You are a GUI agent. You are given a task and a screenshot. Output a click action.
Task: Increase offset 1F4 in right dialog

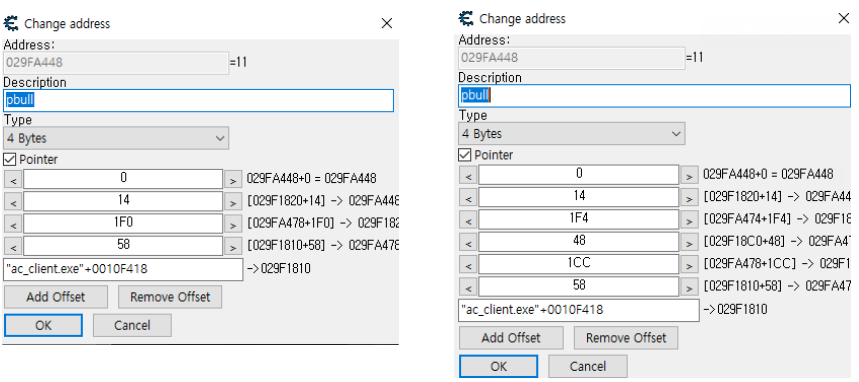[689, 219]
